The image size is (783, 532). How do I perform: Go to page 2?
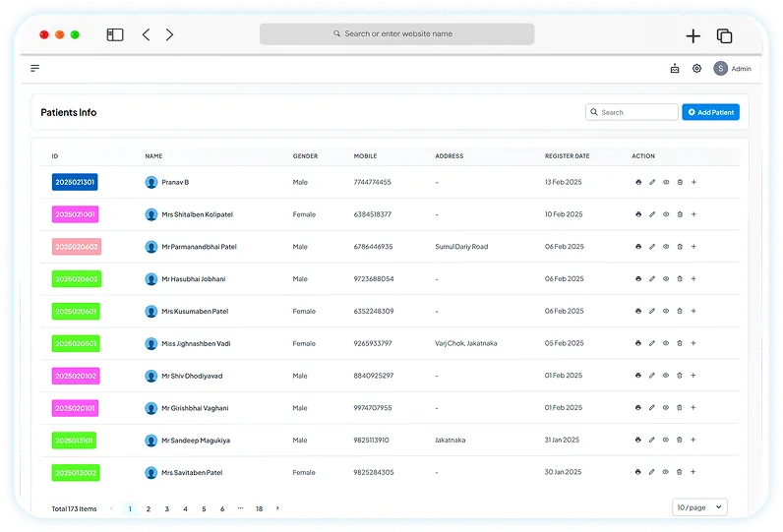point(149,509)
